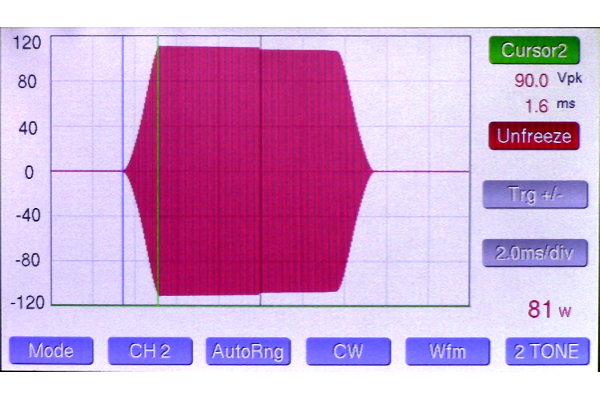Select the green cursor line on waveform
The width and height of the screenshot is (600, 400).
tap(158, 170)
